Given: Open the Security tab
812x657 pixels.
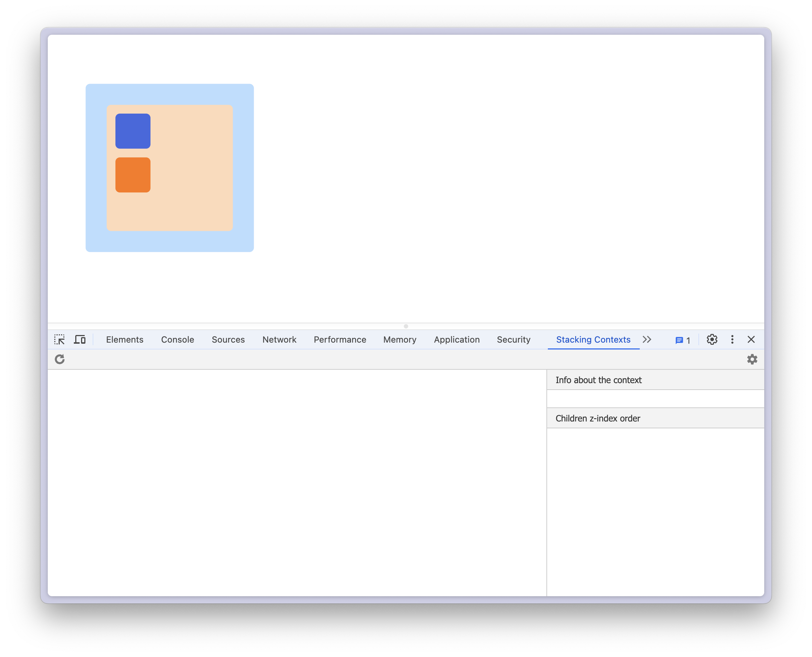Looking at the screenshot, I should tap(513, 339).
